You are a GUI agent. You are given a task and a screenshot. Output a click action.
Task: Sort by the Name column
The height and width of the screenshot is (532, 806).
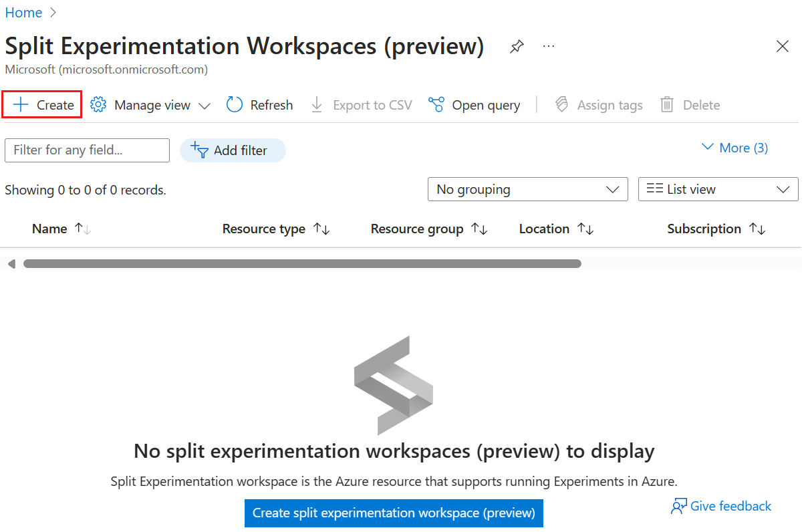(60, 229)
